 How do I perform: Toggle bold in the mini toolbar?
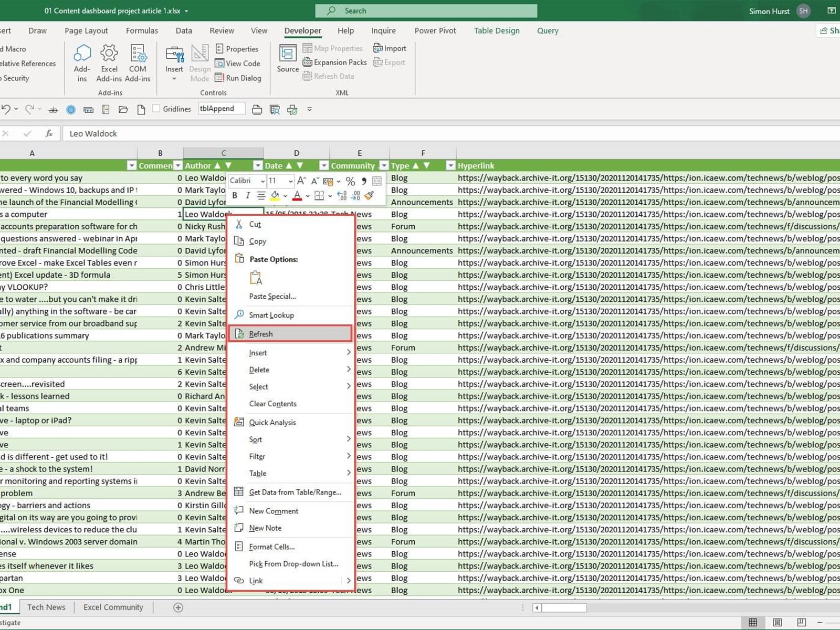point(235,196)
